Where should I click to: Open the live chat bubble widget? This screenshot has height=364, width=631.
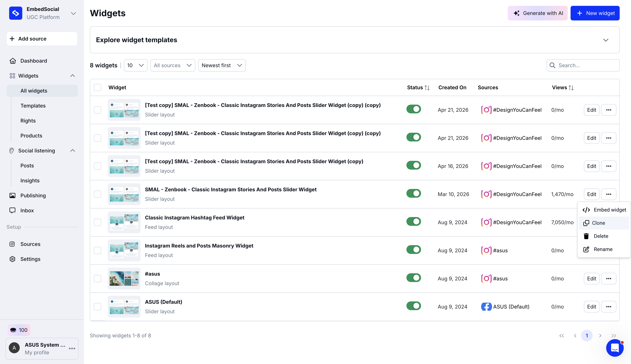[615, 348]
